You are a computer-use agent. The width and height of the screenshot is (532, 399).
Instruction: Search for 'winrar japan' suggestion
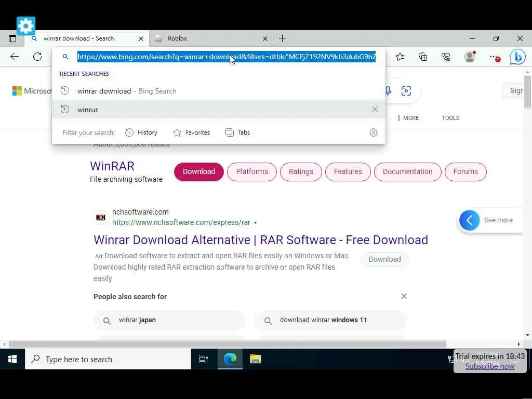tap(170, 320)
